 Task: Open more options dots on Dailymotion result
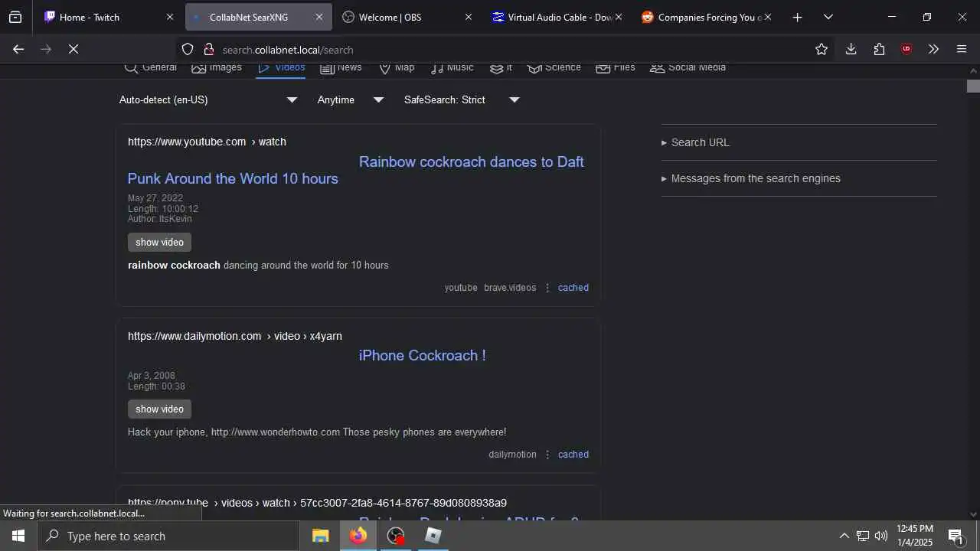[x=547, y=455]
